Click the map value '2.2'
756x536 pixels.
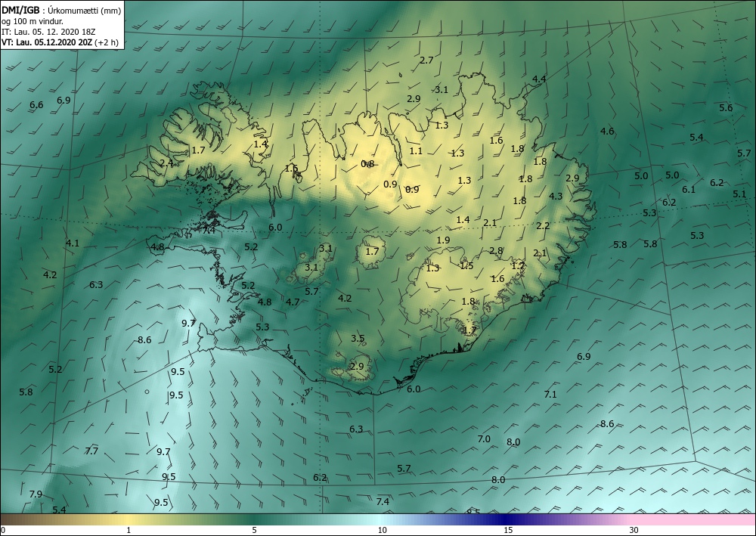(543, 225)
